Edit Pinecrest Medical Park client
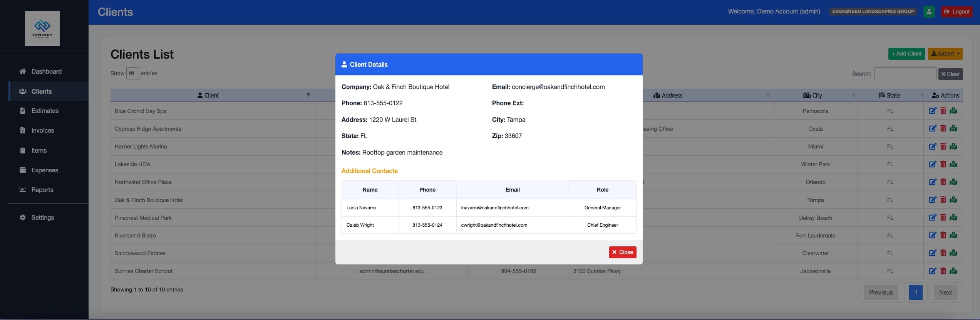The image size is (980, 320). [x=933, y=217]
